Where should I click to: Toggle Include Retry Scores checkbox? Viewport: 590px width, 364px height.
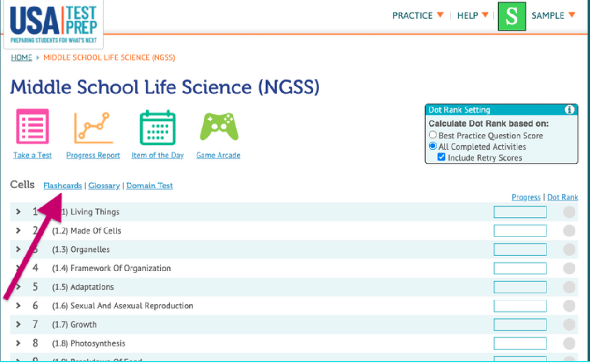click(441, 157)
